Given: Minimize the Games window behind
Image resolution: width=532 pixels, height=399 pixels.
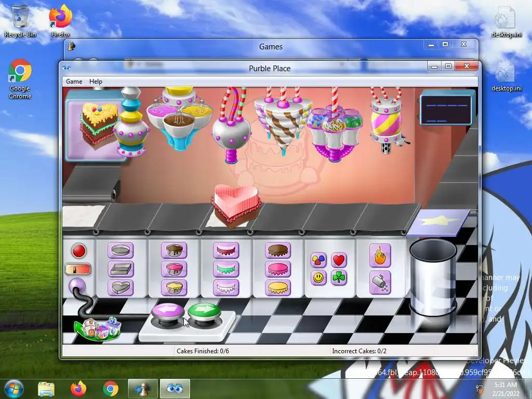Looking at the screenshot, I should pos(431,45).
